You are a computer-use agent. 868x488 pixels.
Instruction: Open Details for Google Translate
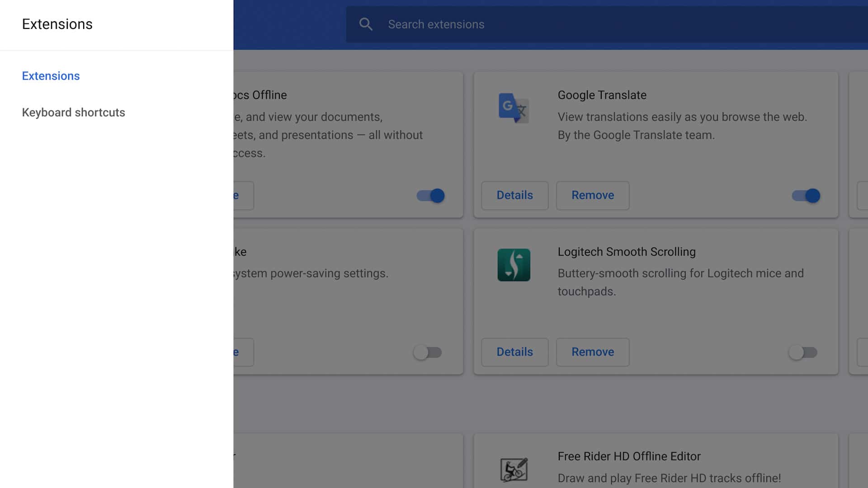514,195
